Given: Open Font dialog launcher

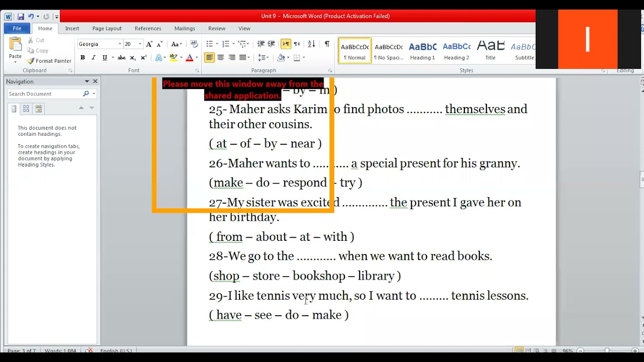Looking at the screenshot, I should (197, 71).
